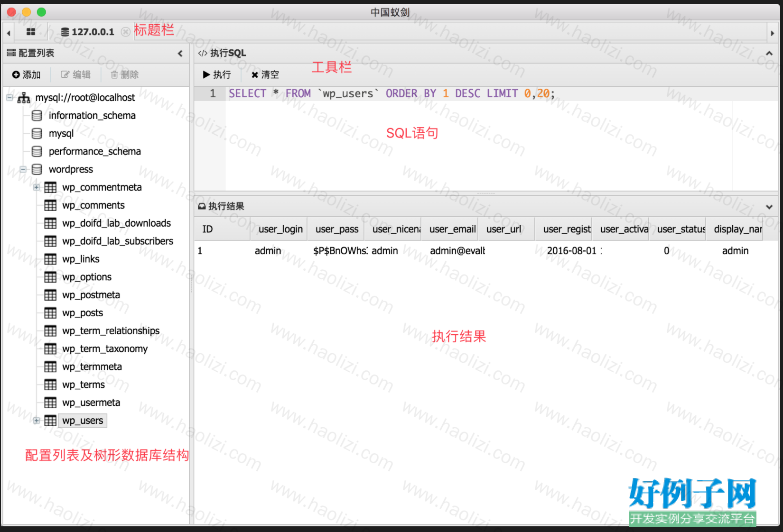This screenshot has height=532, width=783.
Task: Collapse the wordpress database node
Action: pos(23,169)
